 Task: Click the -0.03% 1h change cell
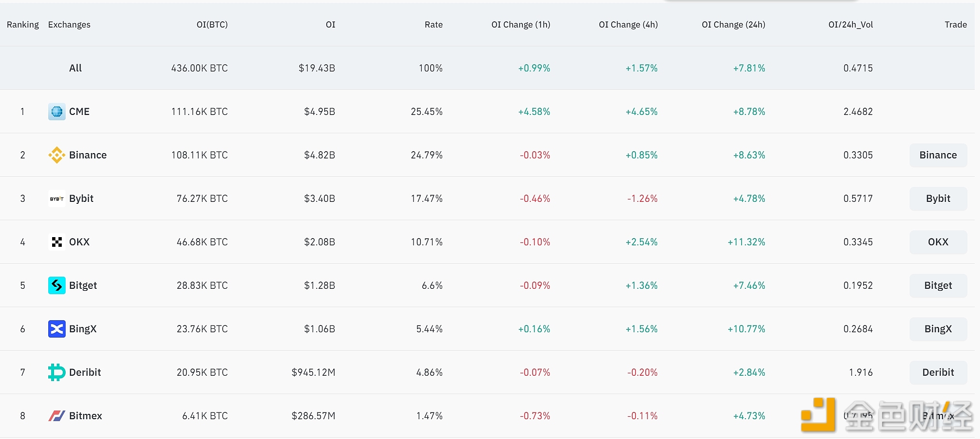point(535,155)
